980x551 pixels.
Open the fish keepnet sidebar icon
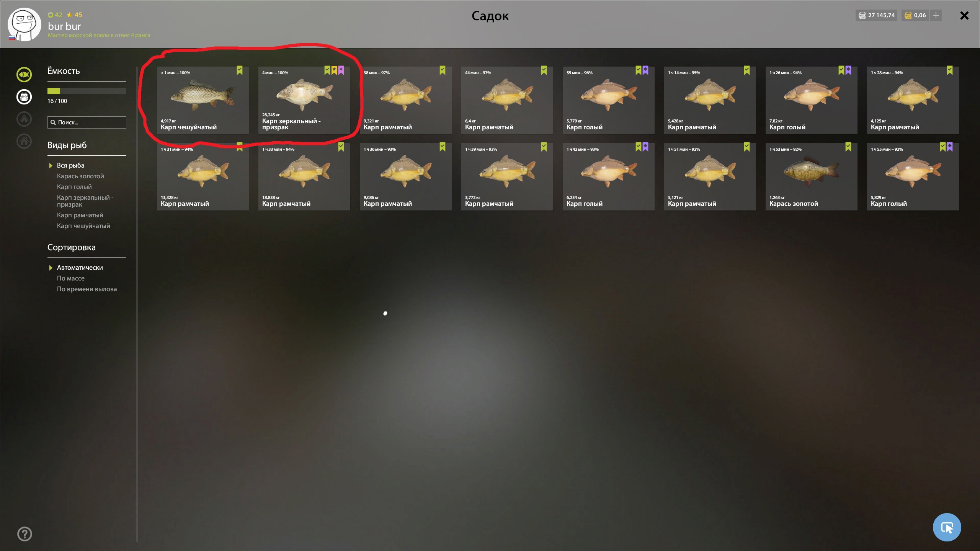coord(24,75)
